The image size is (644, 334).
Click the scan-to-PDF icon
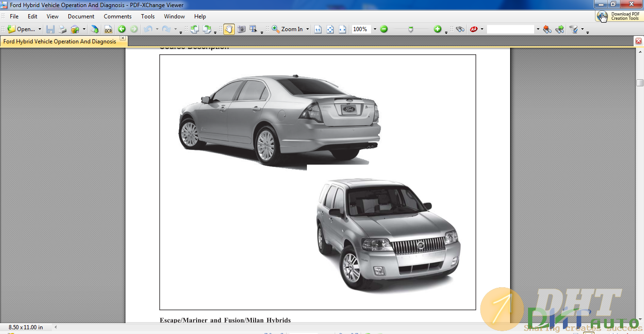coord(95,29)
